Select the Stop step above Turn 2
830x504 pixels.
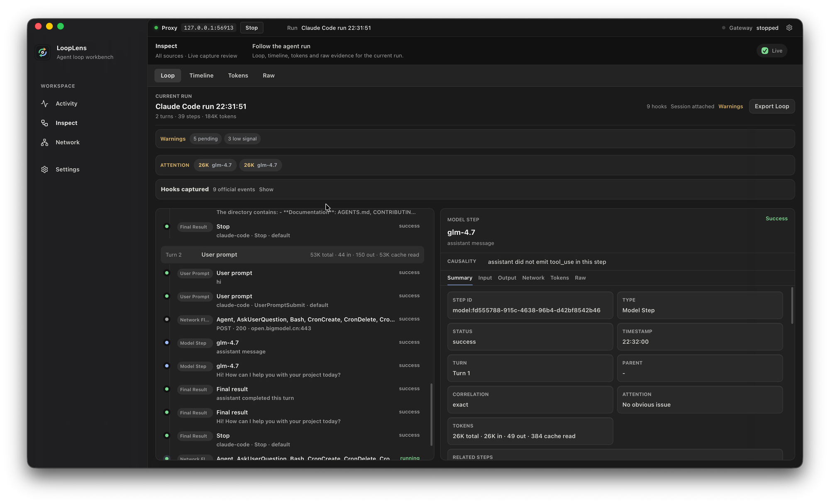point(292,231)
